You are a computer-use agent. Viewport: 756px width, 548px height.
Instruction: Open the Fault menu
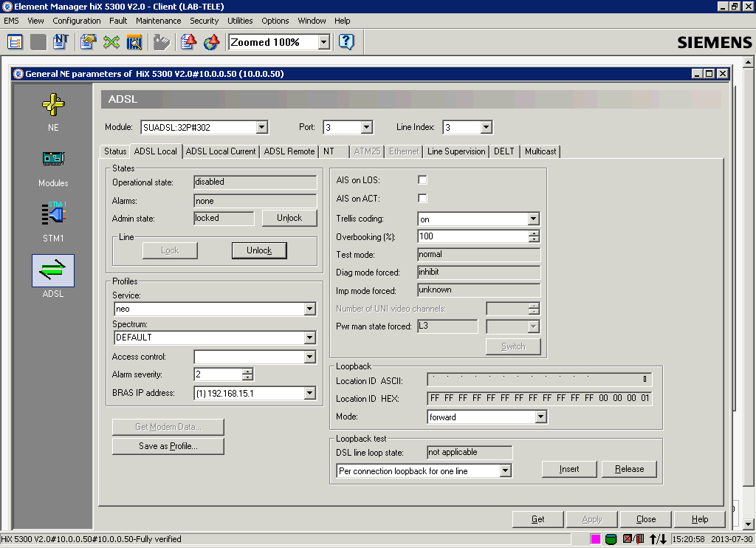pyautogui.click(x=118, y=21)
